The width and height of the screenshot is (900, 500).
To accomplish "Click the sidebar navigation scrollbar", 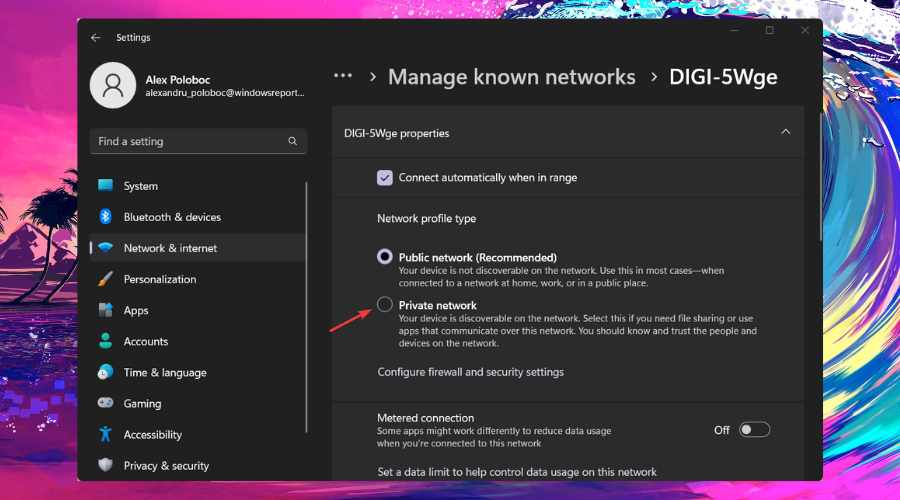I will [307, 307].
